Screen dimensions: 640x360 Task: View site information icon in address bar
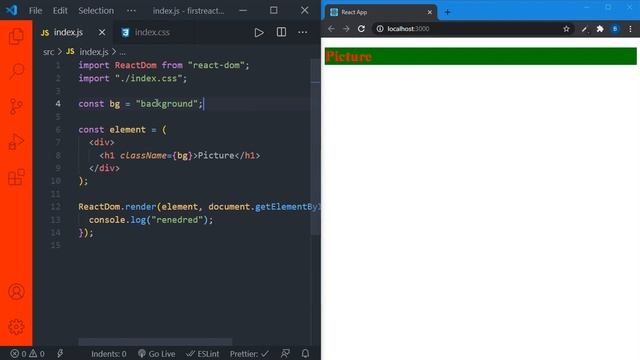coord(380,29)
